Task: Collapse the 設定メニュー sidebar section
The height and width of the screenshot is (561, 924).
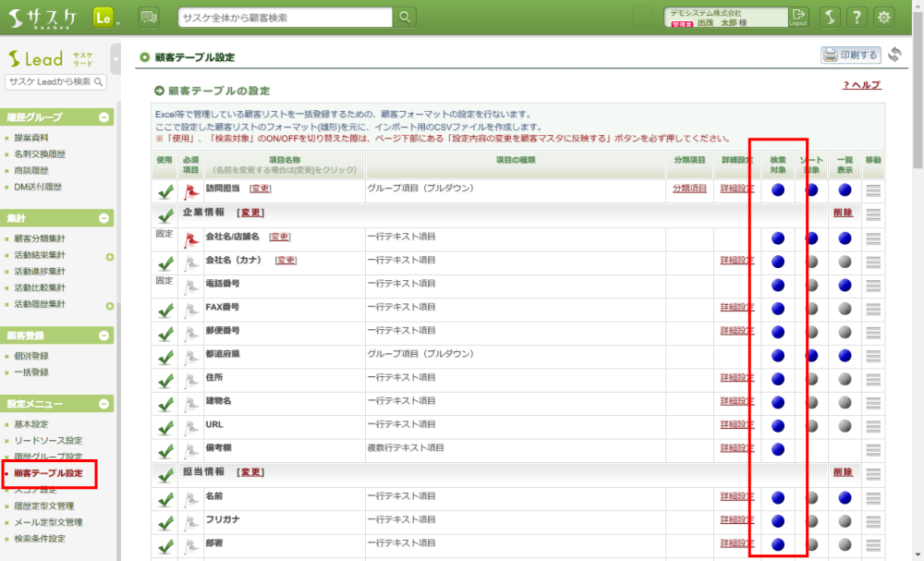Action: click(104, 404)
